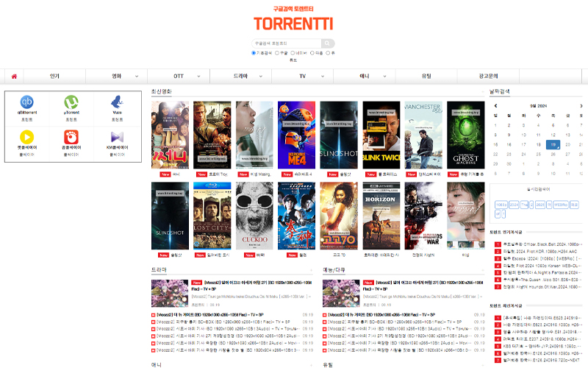
Task: Click the red bullet icon of the first post under the 예능/다큐 thumbnail
Action: pos(324,315)
